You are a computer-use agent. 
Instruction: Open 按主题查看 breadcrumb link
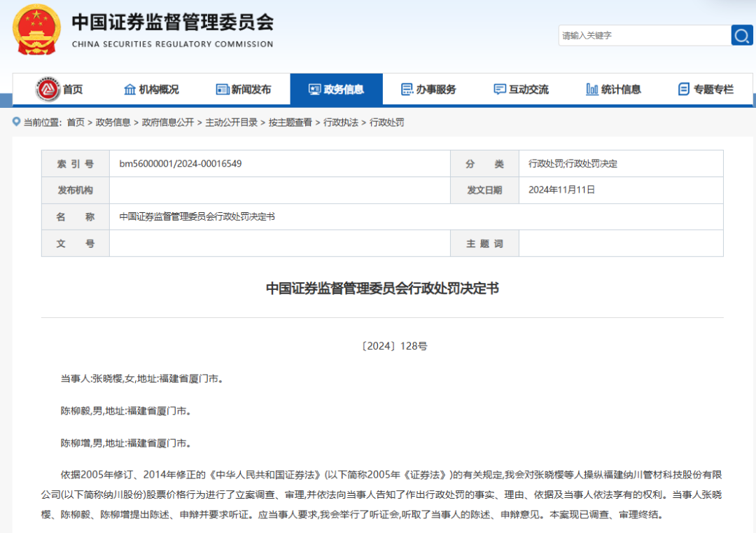[x=290, y=123]
